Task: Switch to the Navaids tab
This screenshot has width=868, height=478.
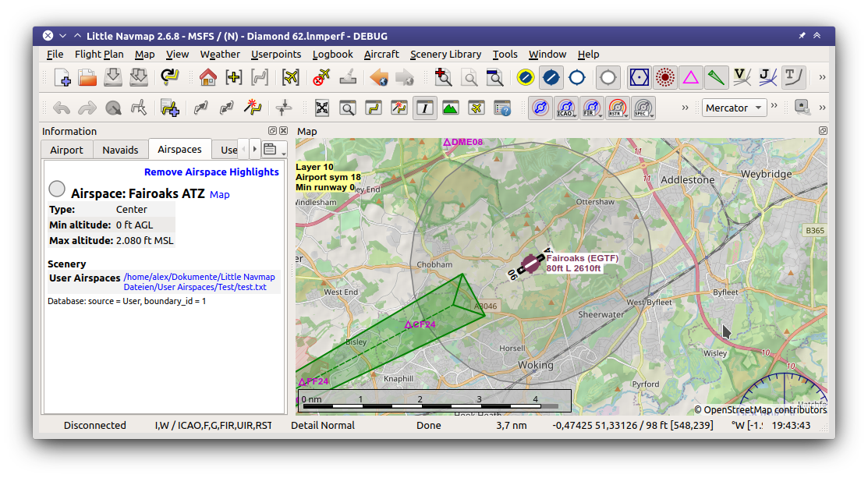Action: tap(120, 150)
